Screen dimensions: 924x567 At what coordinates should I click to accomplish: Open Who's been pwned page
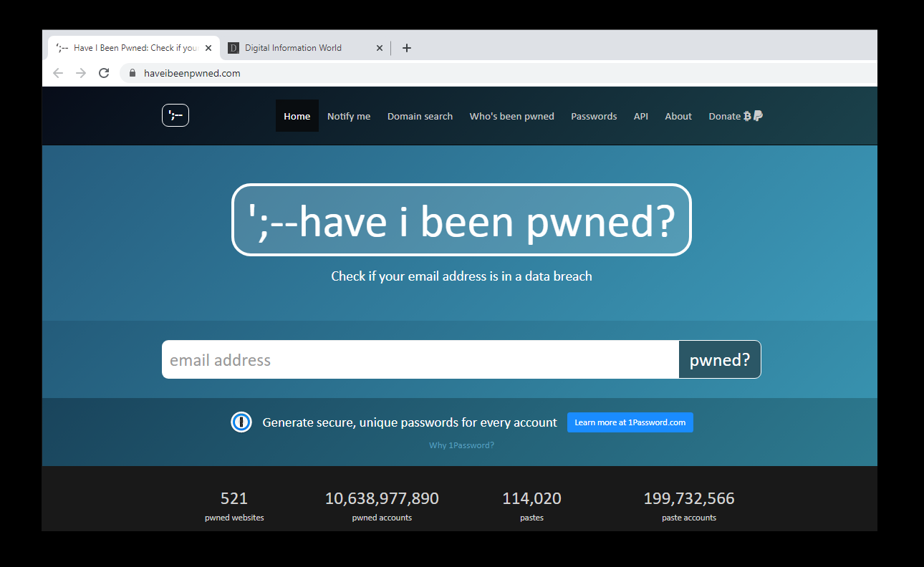[x=512, y=116]
